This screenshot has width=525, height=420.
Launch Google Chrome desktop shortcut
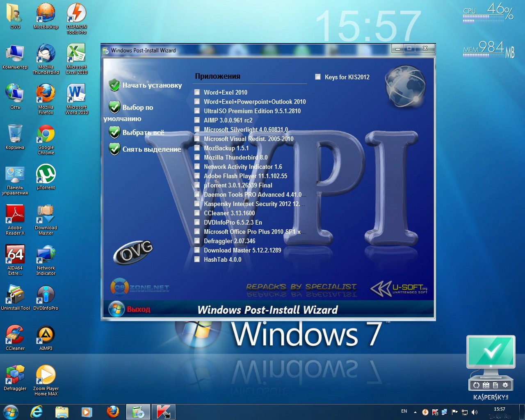[x=46, y=139]
